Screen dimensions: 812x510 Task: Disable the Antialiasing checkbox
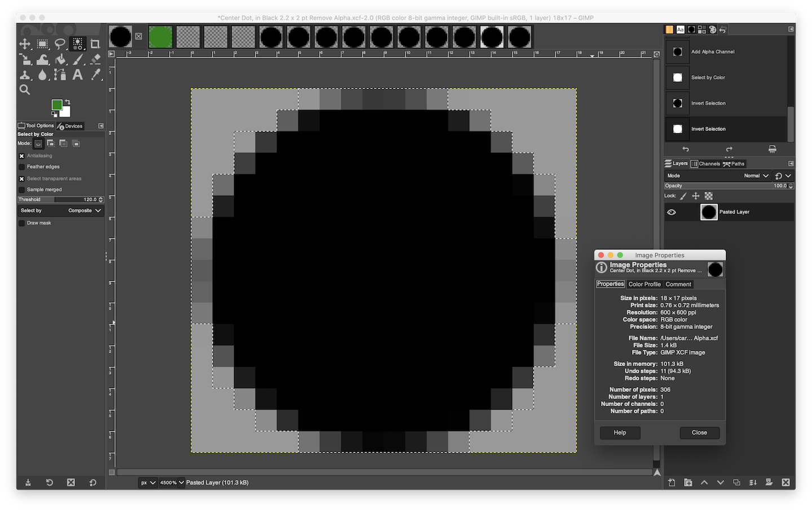coord(22,156)
